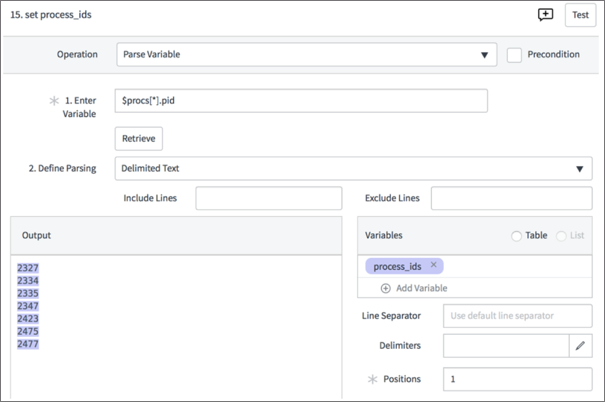Select the List radio button

tap(561, 236)
